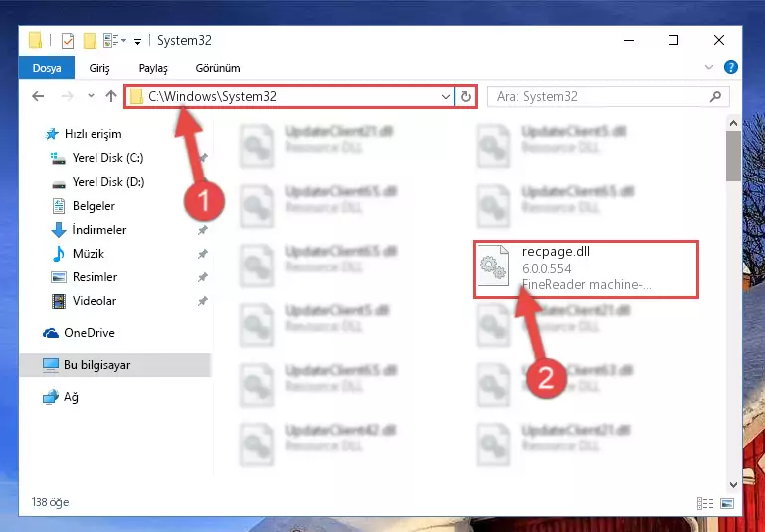Open recent locations dropdown arrow
The height and width of the screenshot is (532, 765).
click(x=91, y=96)
